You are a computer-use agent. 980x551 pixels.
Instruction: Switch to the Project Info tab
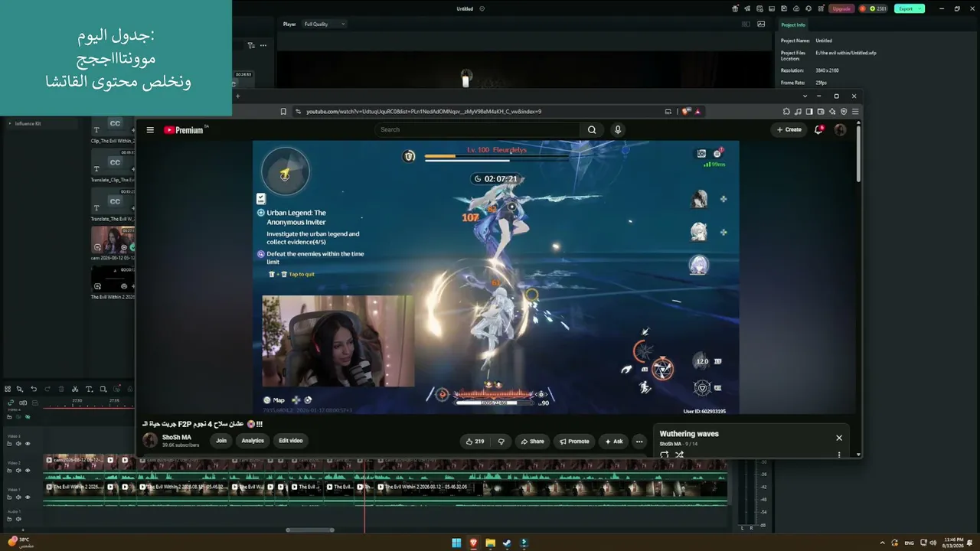coord(793,24)
